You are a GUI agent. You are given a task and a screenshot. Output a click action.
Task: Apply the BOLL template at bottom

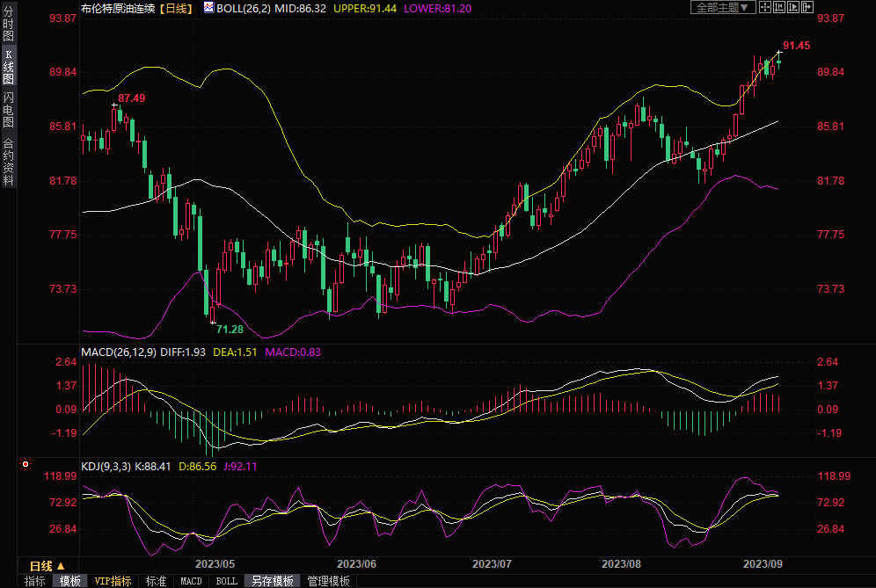[x=227, y=581]
